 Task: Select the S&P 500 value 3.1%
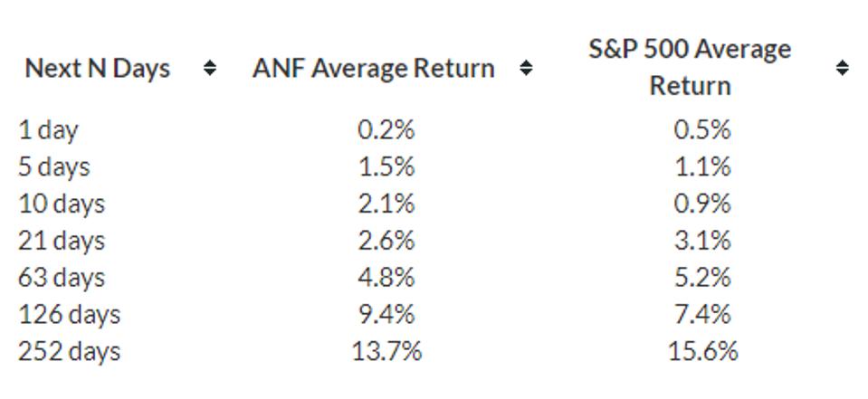pos(702,242)
